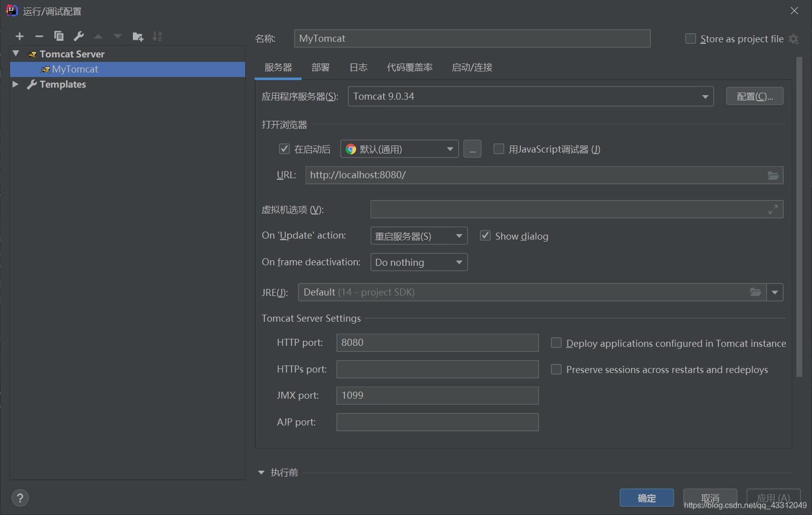This screenshot has width=812, height=515.
Task: Collapse the 执行前 (before launch) section
Action: click(261, 472)
